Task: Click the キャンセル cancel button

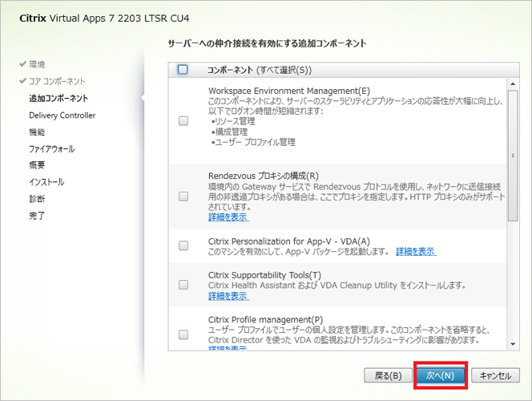Action: click(495, 375)
